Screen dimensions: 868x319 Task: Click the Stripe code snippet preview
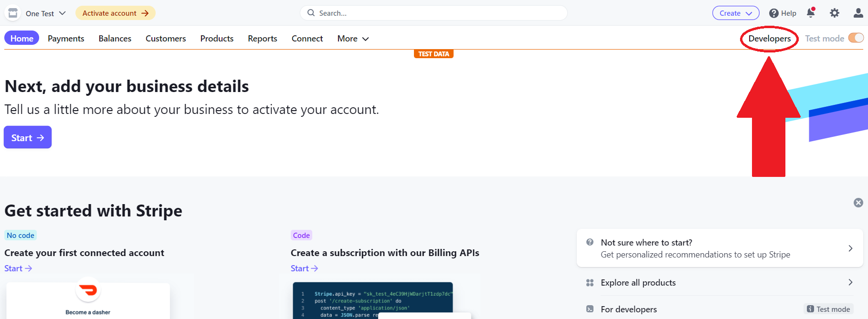pos(373,300)
